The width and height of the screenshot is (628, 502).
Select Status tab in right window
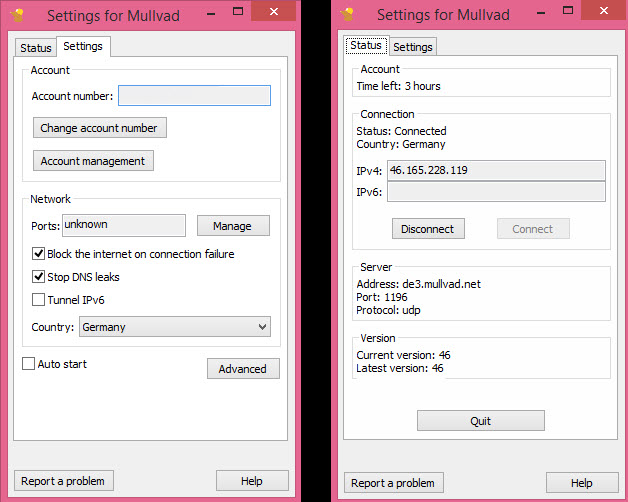(x=366, y=45)
